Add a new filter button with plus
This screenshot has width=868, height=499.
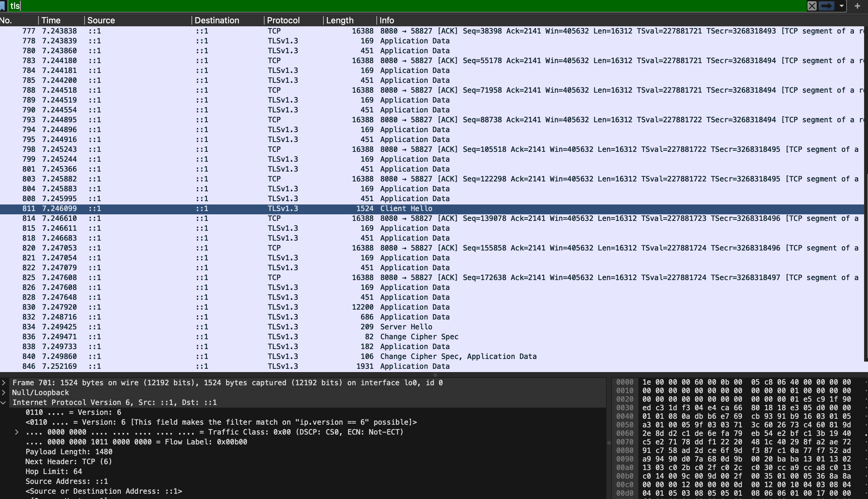(857, 6)
